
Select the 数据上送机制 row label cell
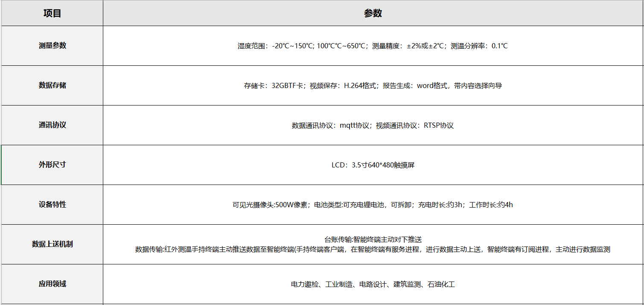point(52,244)
